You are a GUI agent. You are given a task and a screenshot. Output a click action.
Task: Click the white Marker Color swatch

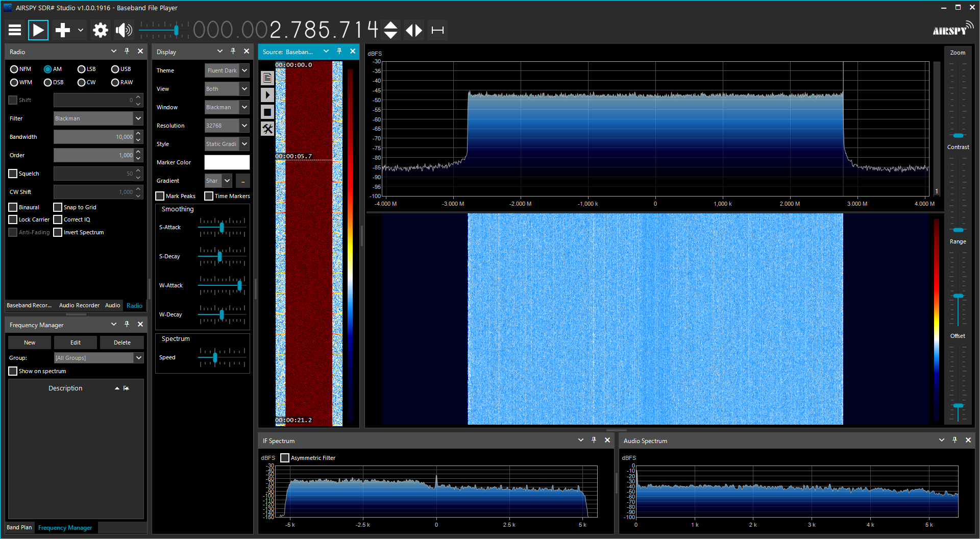click(227, 162)
